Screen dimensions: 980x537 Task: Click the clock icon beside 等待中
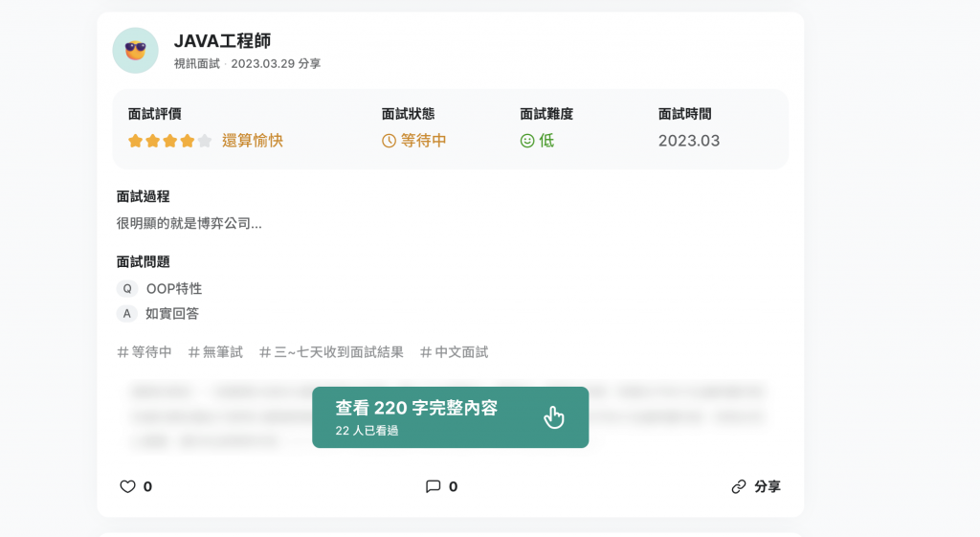pyautogui.click(x=389, y=141)
